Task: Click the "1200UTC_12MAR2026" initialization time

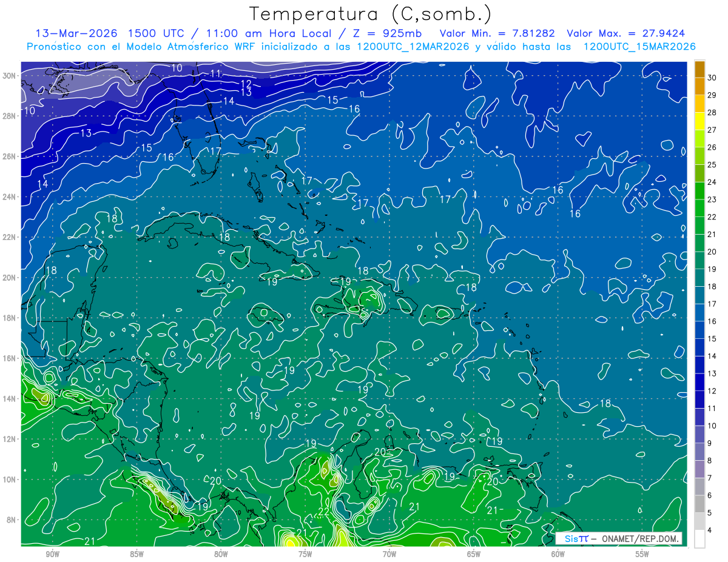Action: click(414, 47)
